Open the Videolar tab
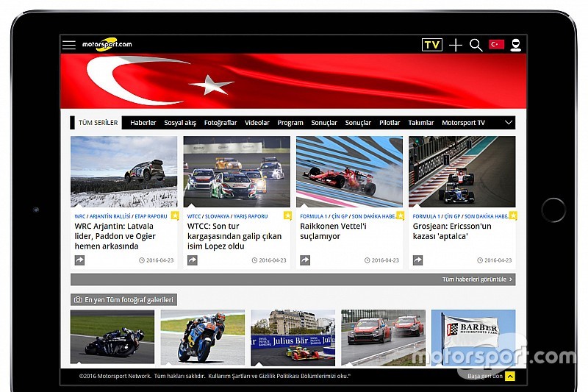Image resolution: width=588 pixels, height=392 pixels. click(257, 123)
